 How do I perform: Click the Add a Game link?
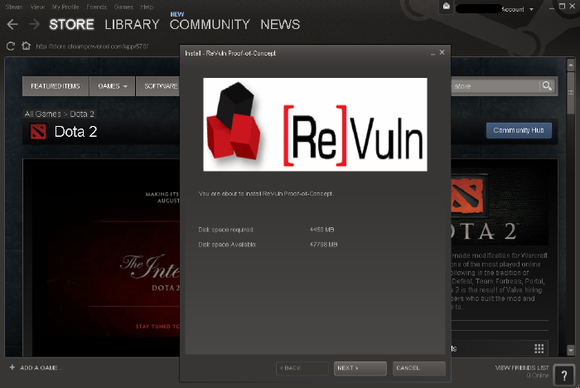click(36, 368)
